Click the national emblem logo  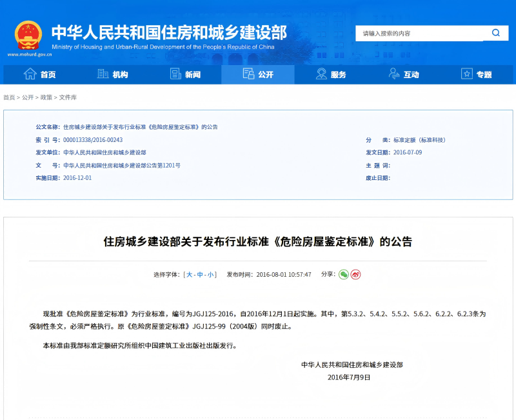[x=28, y=35]
